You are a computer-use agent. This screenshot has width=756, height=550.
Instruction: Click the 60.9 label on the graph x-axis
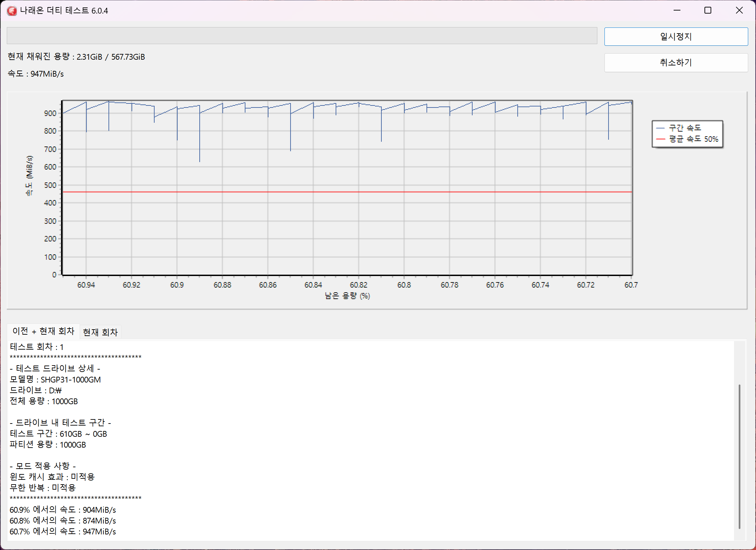(177, 285)
